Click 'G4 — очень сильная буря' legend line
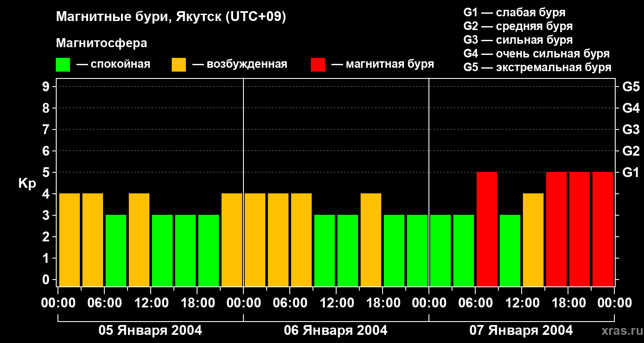 pyautogui.click(x=537, y=54)
